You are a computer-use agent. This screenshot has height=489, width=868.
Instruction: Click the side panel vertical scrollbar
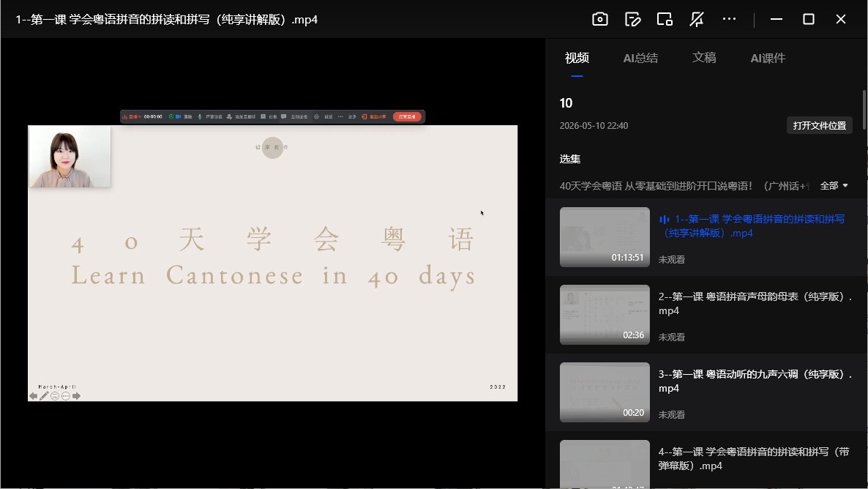864,111
